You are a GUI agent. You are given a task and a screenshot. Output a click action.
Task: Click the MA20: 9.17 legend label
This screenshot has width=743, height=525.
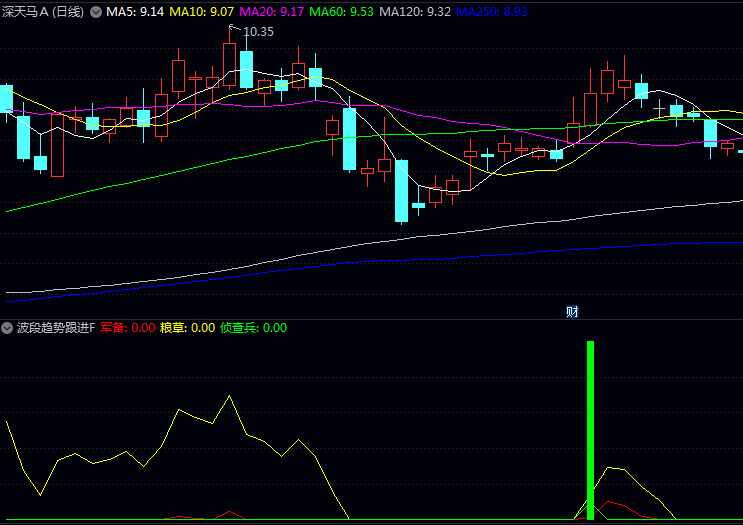point(270,12)
